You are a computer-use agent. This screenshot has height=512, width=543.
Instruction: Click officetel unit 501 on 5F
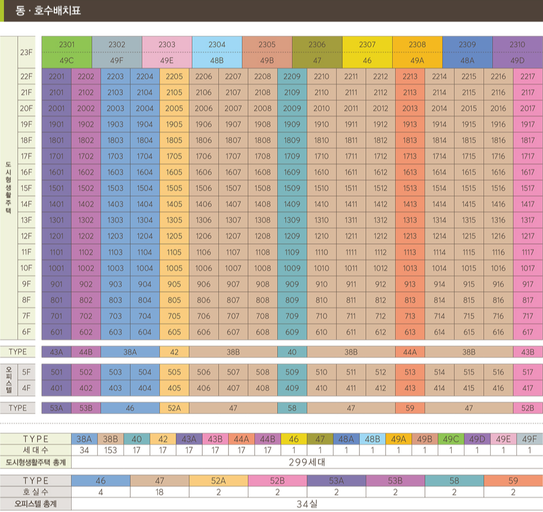56,372
